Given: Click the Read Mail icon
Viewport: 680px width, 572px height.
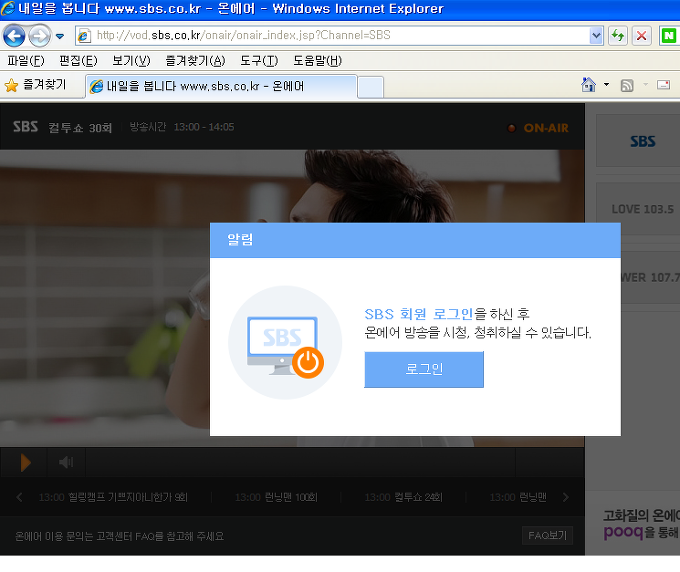Looking at the screenshot, I should [664, 85].
